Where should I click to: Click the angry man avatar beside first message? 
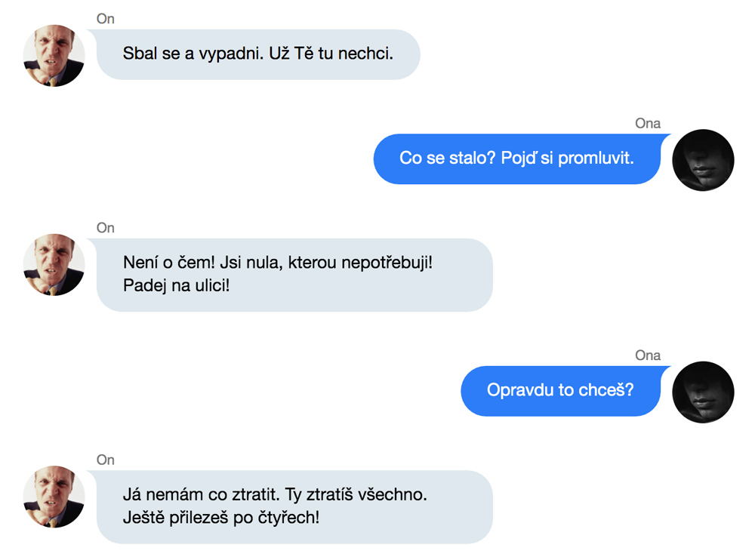point(54,55)
